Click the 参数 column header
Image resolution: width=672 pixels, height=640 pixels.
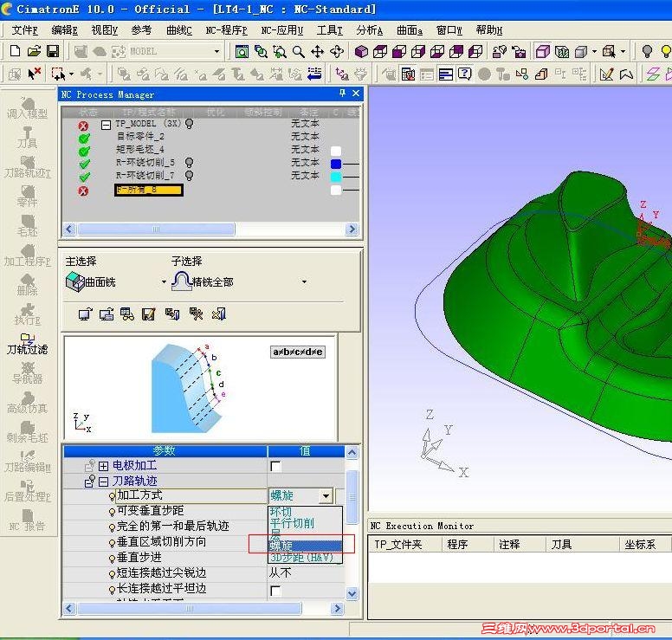[x=165, y=451]
